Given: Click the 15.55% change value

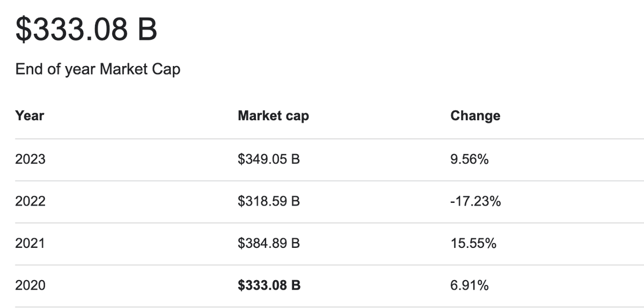Looking at the screenshot, I should coord(473,243).
